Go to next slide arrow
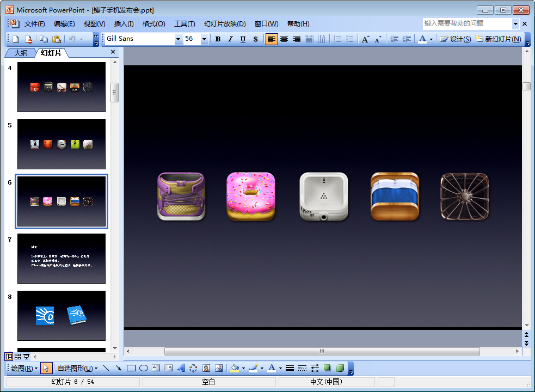This screenshot has height=392, width=535. (x=526, y=342)
